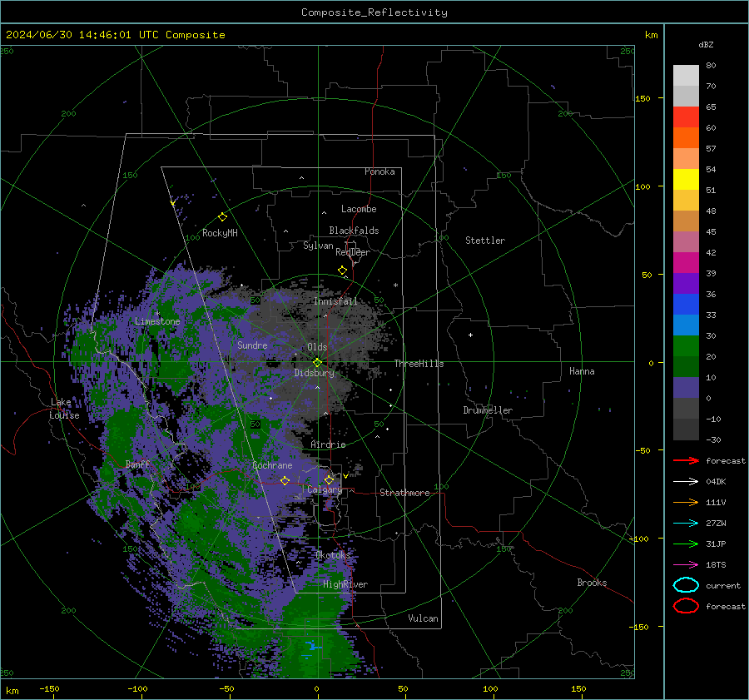Pick the lightest gray 80-70 dBZ swatch
749x700 pixels.
click(x=686, y=76)
